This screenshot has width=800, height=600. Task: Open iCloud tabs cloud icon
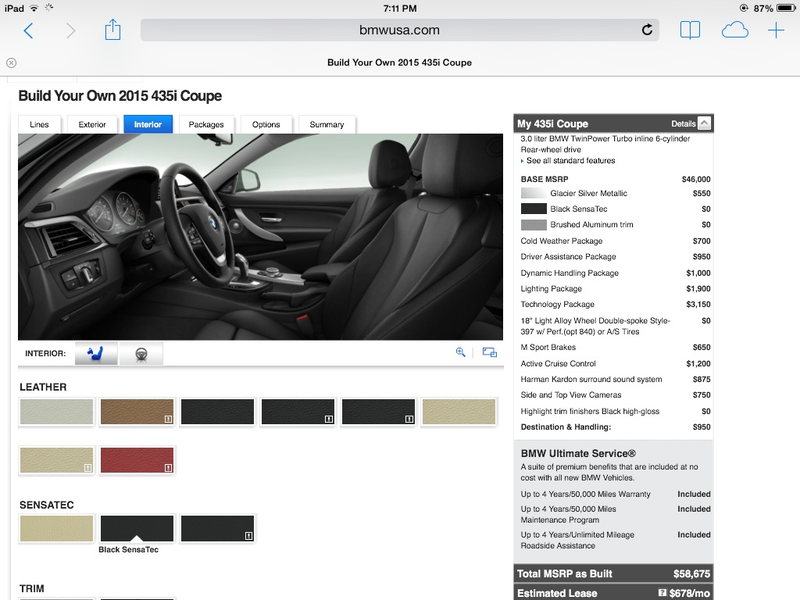735,30
